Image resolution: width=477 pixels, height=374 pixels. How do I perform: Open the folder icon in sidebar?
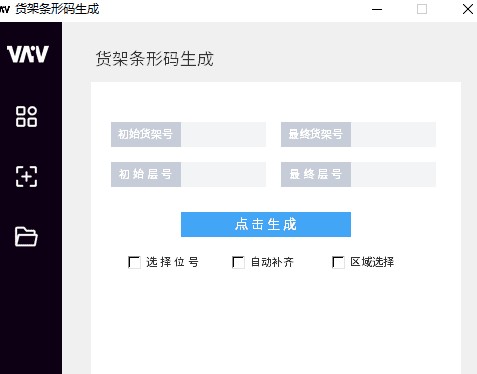(x=26, y=237)
